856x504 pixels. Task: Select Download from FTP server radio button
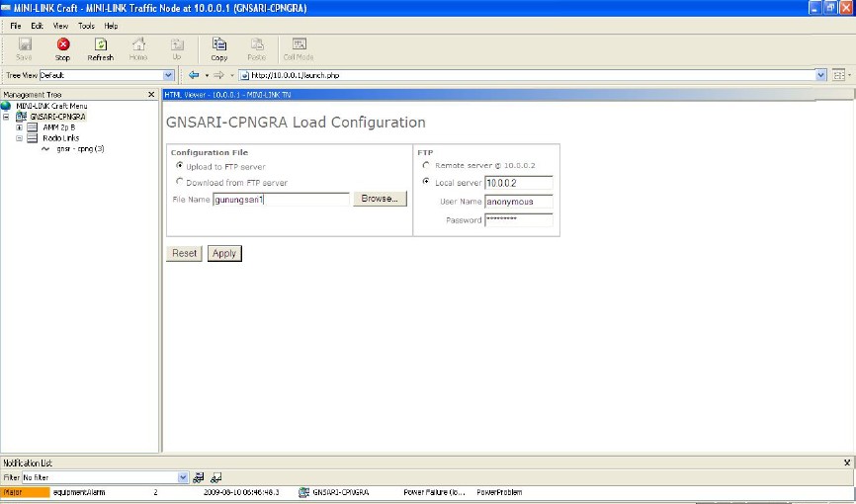(180, 181)
